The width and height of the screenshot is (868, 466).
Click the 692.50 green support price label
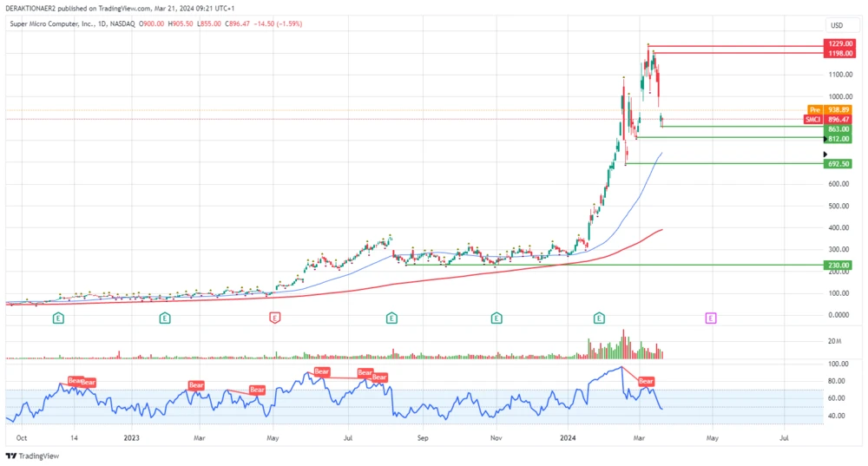(x=838, y=164)
